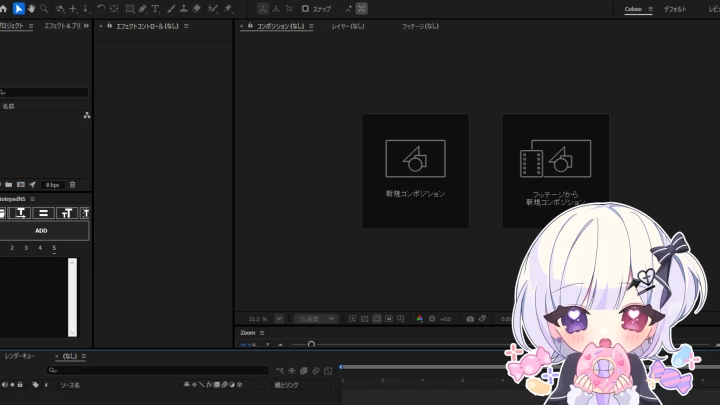Screen dimensions: 720x405
Task: Open the NotepadNS panel menu
Action: 32,199
